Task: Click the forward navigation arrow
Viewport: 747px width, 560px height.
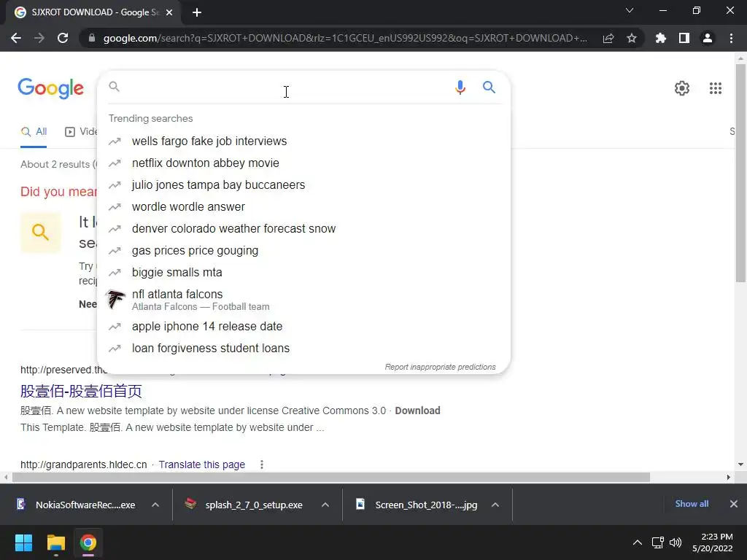Action: coord(39,38)
